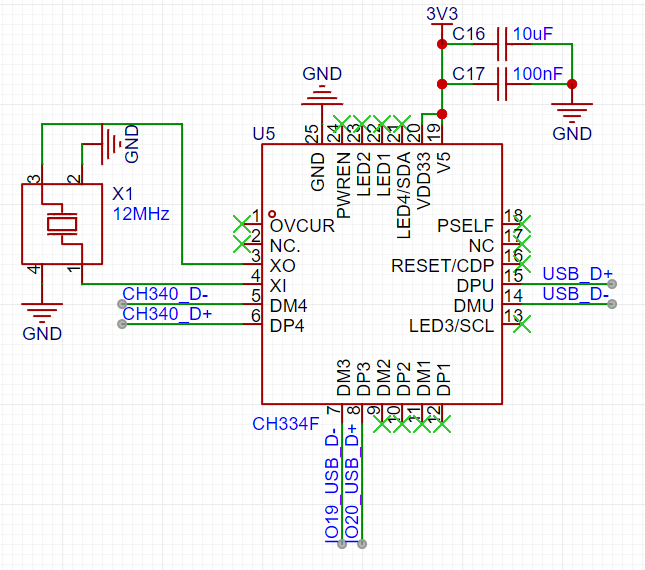Click the no-connect cross on DM1 pin 11
The width and height of the screenshot is (645, 570).
pyautogui.click(x=422, y=424)
